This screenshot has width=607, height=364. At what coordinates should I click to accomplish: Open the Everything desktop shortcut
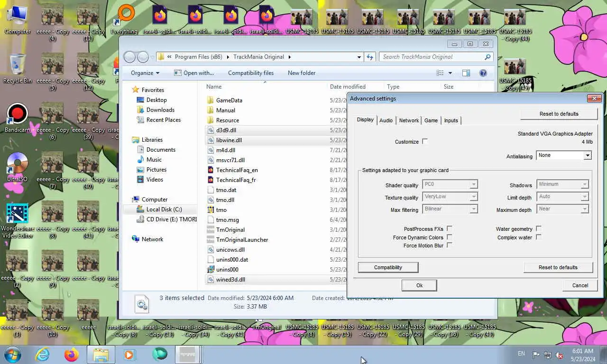pyautogui.click(x=124, y=19)
